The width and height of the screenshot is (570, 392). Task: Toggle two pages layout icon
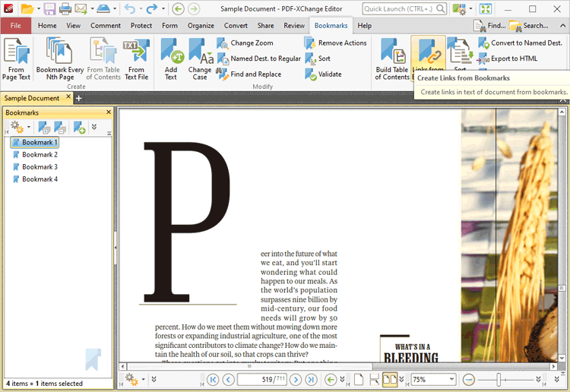click(390, 380)
